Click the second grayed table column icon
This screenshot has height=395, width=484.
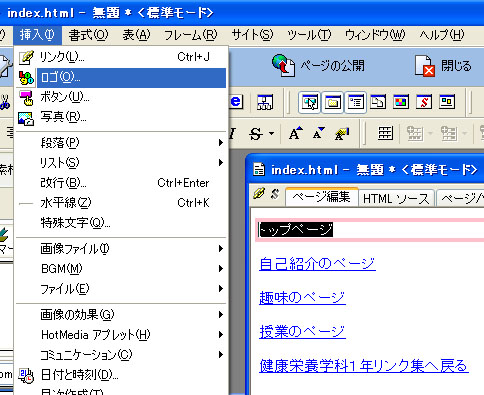click(x=449, y=134)
